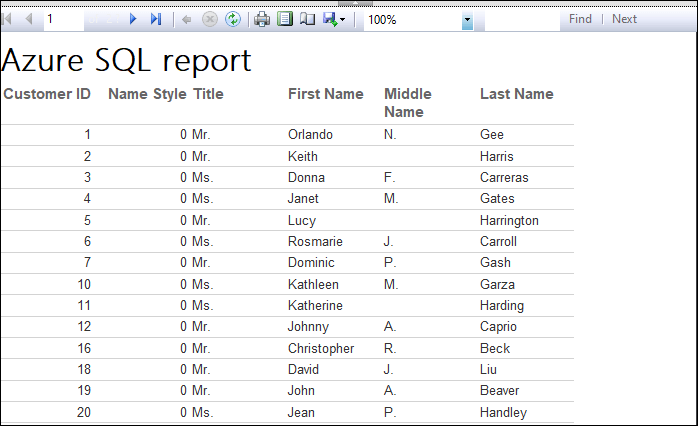Select first name John
This screenshot has height=426, width=698.
click(301, 390)
